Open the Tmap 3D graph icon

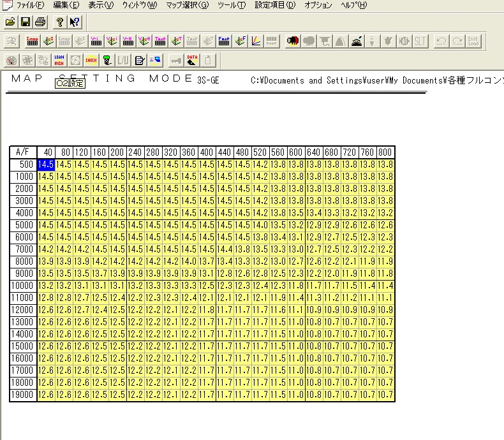[176, 41]
